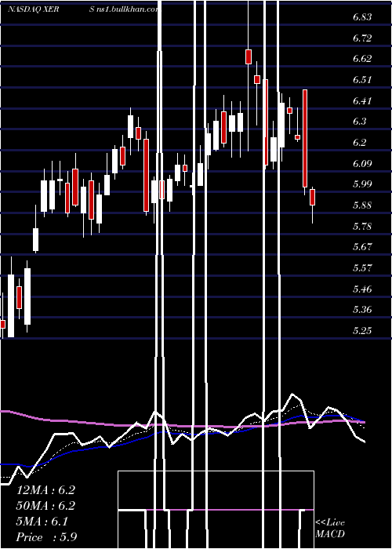
Task: Select the 5.46 price axis label
Action: pos(362,289)
